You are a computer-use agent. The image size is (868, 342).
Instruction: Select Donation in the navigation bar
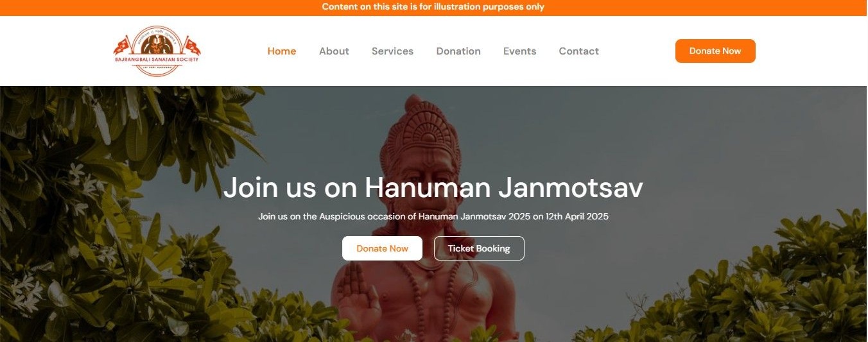458,51
